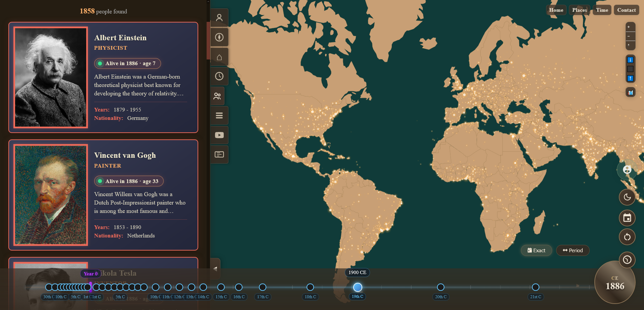Image resolution: width=644 pixels, height=310 pixels.
Task: Jump to the 21st century marker
Action: pyautogui.click(x=536, y=287)
